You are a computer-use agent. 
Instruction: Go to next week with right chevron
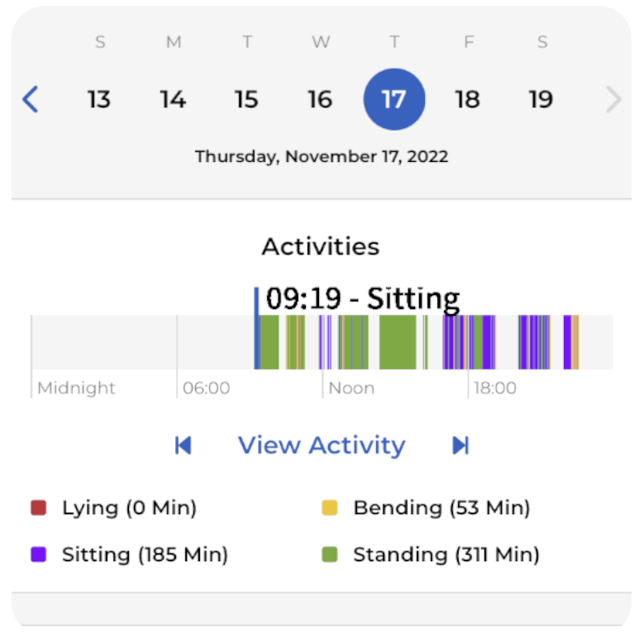613,99
